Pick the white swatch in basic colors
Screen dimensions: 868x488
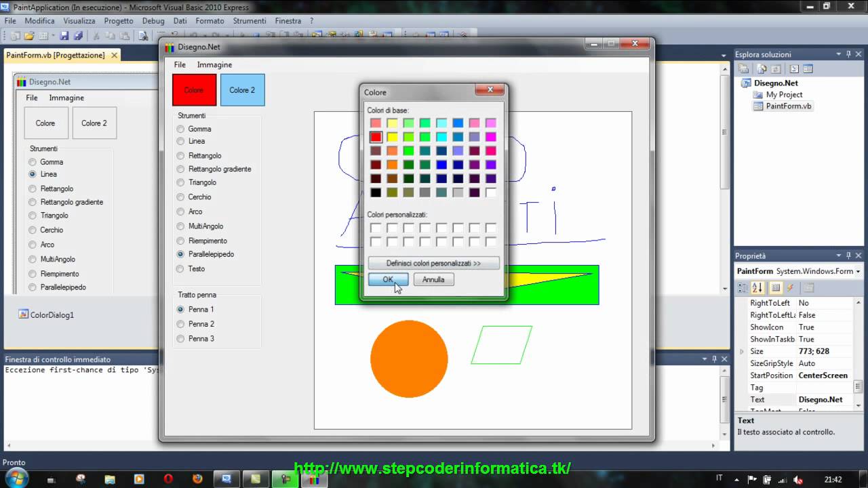[490, 192]
